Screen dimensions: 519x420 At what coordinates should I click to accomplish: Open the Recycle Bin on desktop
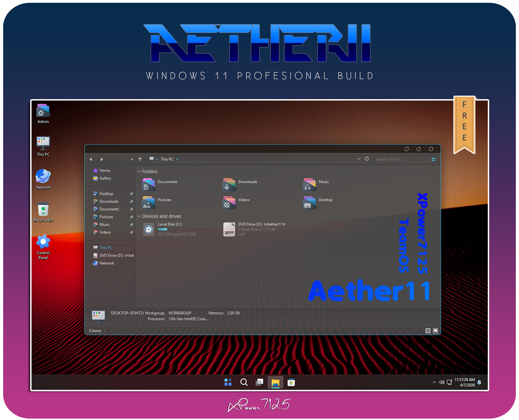43,210
